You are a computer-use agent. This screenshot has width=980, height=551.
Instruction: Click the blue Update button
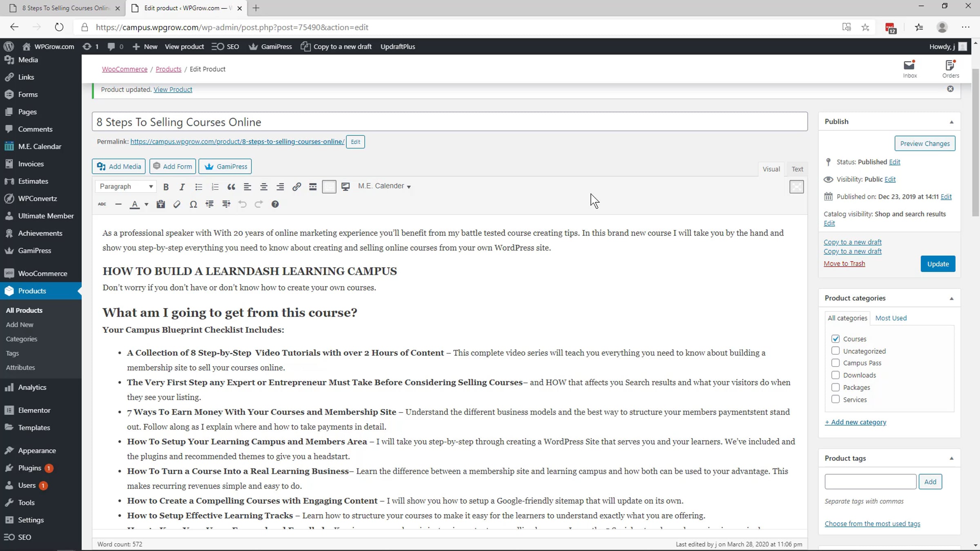(938, 264)
